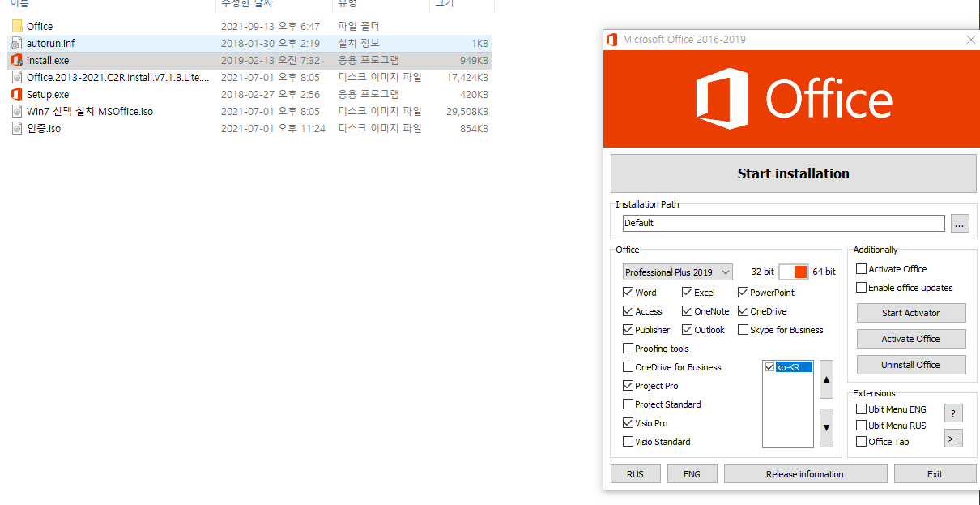Switch the 32-bit / 64-bit toggle
The image size is (980, 505).
point(794,272)
